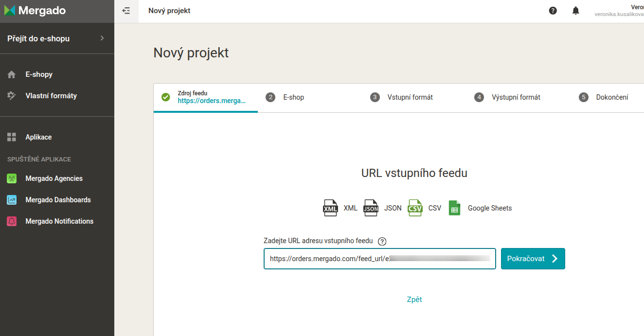This screenshot has height=336, width=644.
Task: Select the 'Zdroj feedu' step tab
Action: [x=206, y=97]
